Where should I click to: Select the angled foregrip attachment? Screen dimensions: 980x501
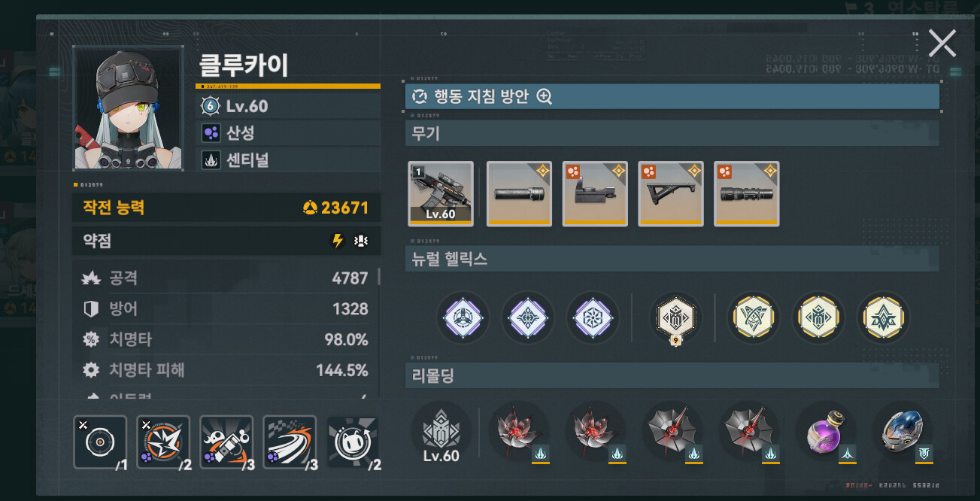[671, 194]
